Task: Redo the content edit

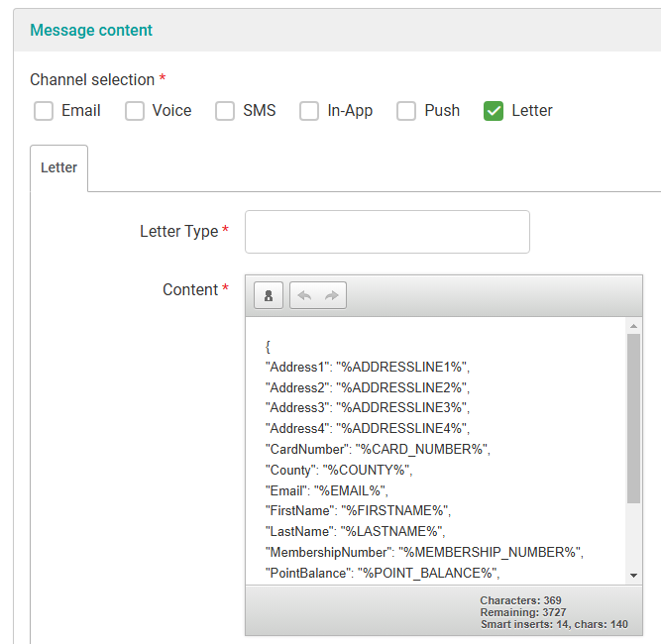Action: tap(332, 295)
